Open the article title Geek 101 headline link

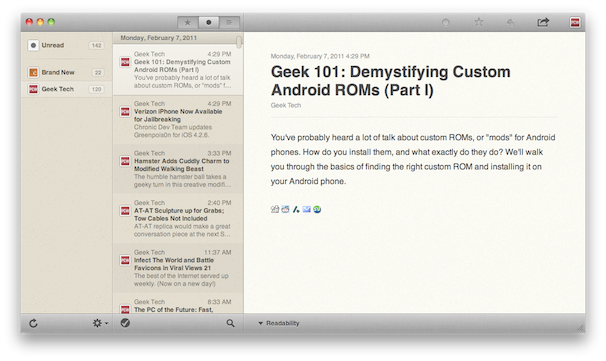[391, 81]
